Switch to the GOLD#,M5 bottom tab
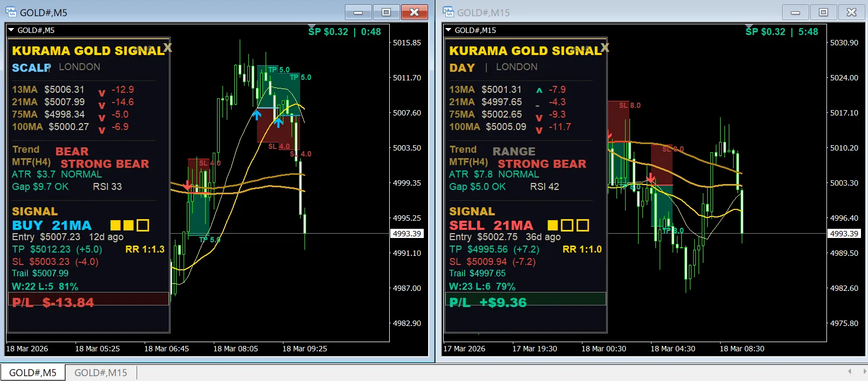868x381 pixels. click(x=33, y=372)
